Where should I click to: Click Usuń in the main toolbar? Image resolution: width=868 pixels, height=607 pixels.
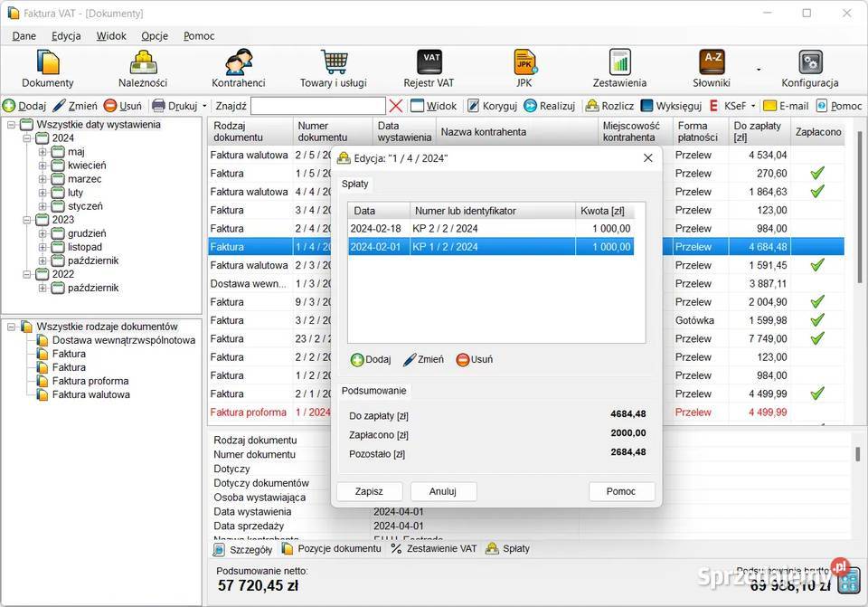[x=123, y=105]
